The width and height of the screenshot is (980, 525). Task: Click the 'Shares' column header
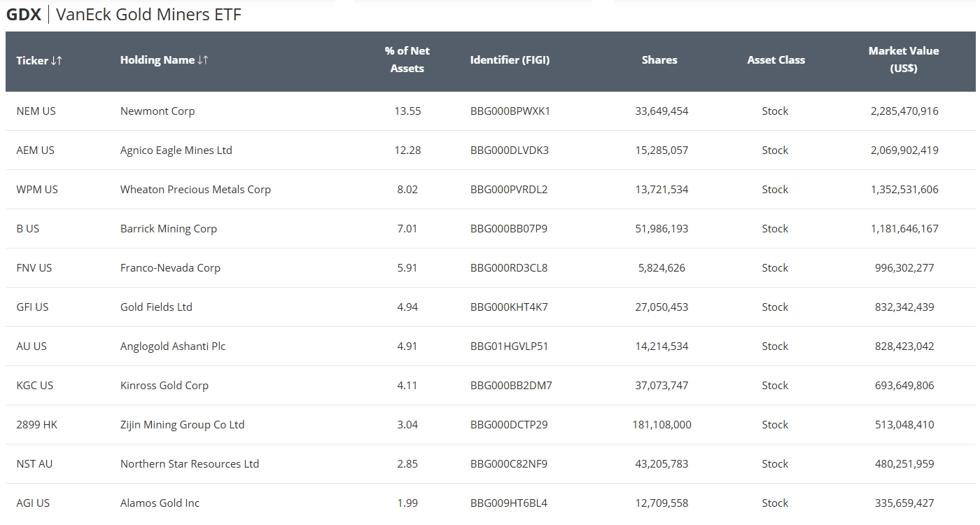(x=659, y=60)
